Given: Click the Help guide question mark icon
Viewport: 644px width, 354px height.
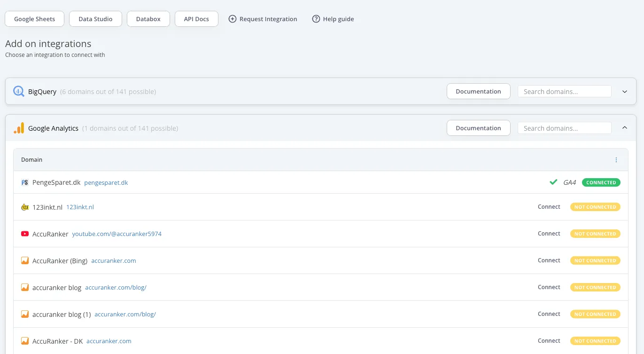Looking at the screenshot, I should click(315, 19).
